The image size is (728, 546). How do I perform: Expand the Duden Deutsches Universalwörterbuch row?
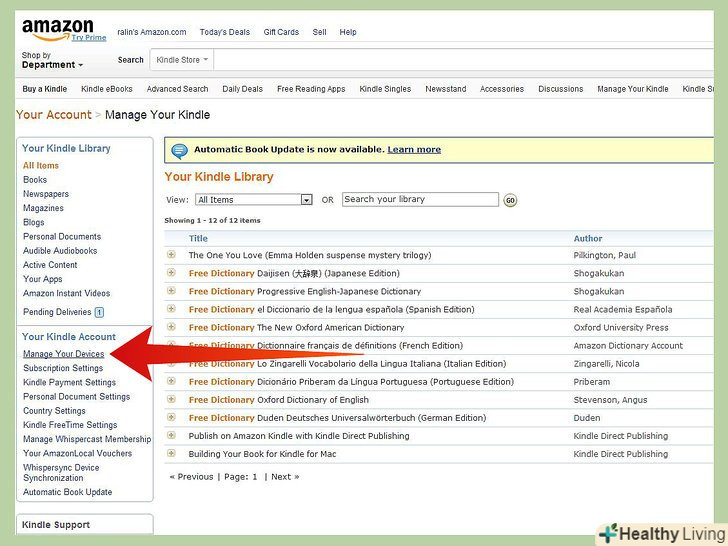click(x=172, y=418)
